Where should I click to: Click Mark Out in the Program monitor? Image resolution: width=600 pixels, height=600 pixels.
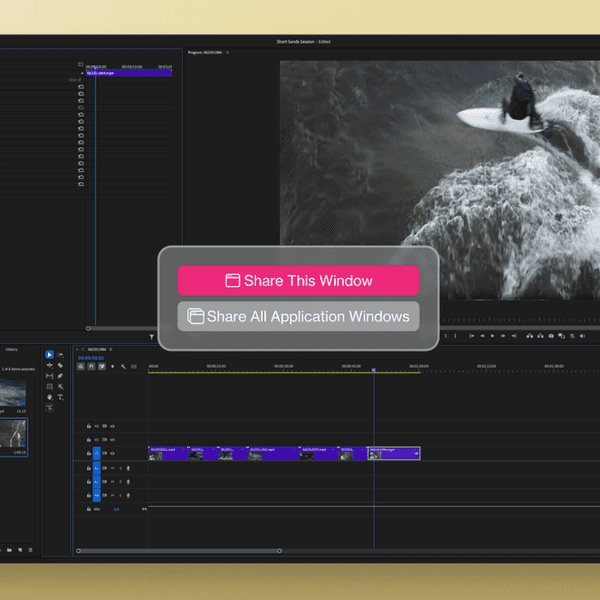tap(455, 336)
